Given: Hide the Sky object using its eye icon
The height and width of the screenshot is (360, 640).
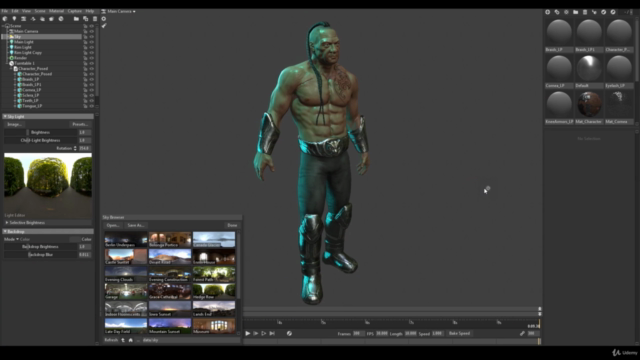Looking at the screenshot, I should tap(91, 37).
